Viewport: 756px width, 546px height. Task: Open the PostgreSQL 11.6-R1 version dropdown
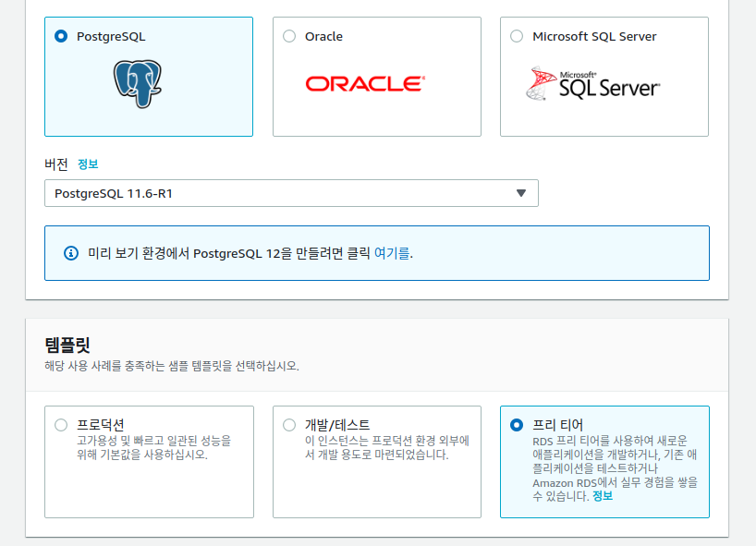(x=291, y=193)
